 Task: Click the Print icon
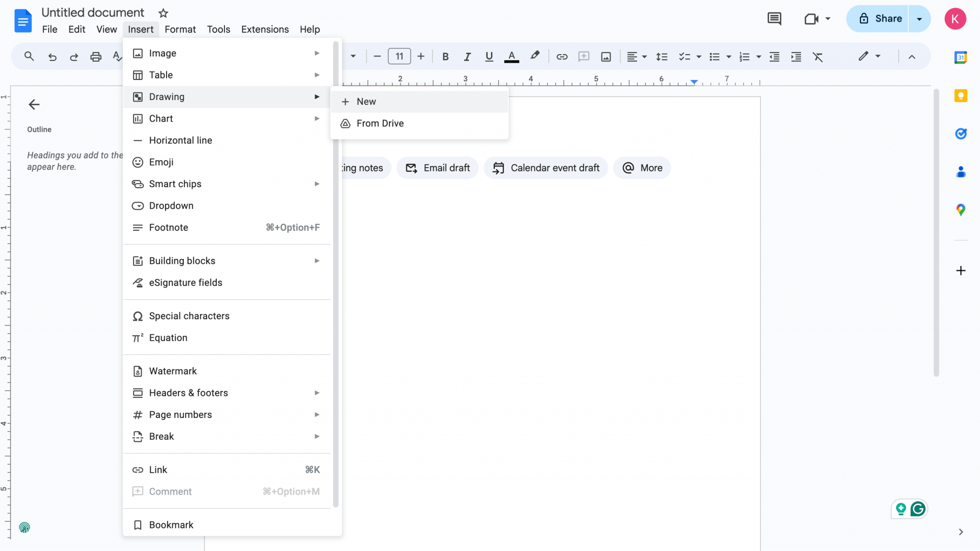[96, 56]
